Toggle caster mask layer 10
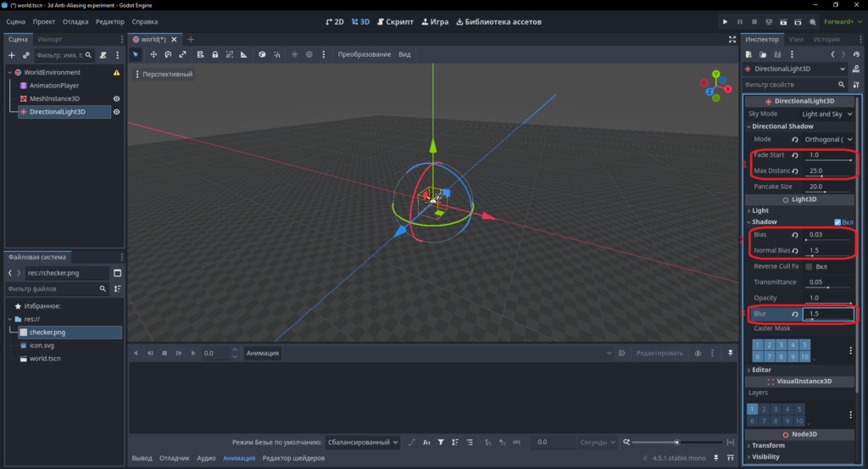This screenshot has width=868, height=469. [804, 356]
